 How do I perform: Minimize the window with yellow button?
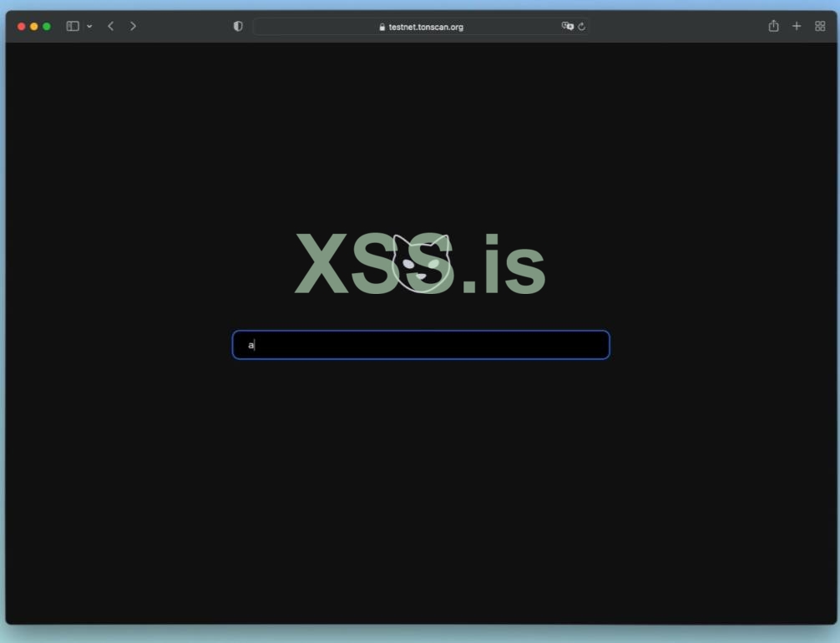pos(33,26)
